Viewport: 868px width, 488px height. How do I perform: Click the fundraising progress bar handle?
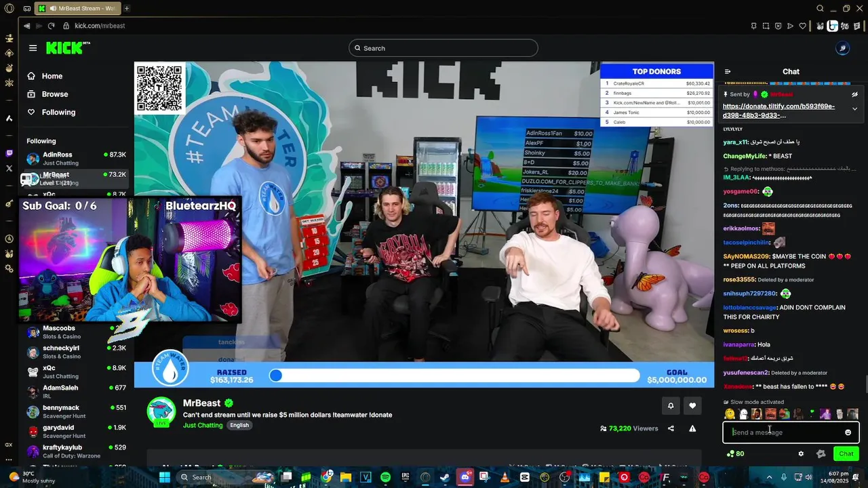coord(275,375)
